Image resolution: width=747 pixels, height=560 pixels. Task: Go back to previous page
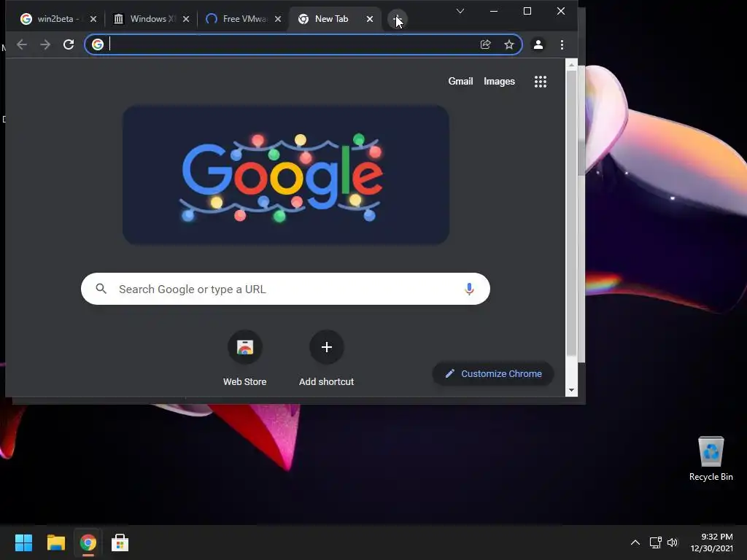pos(22,44)
